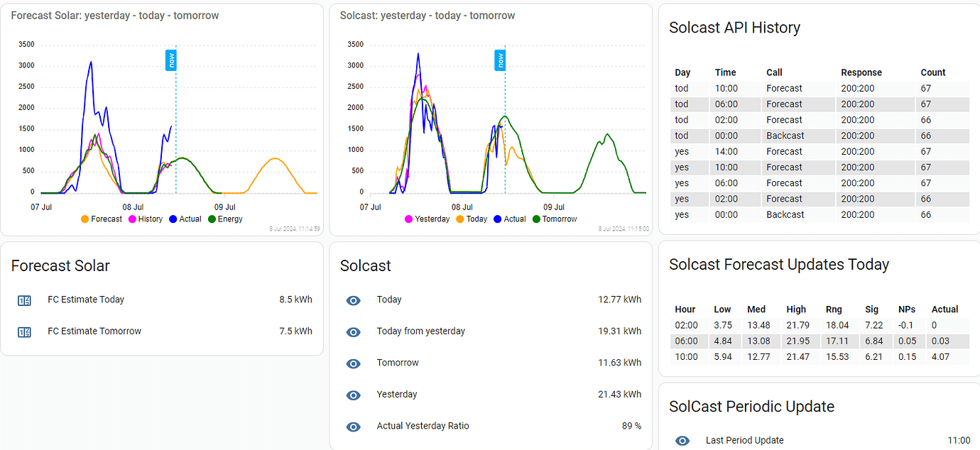
Task: Click the eye icon beside Yesterday in Solcast card
Action: tap(353, 395)
